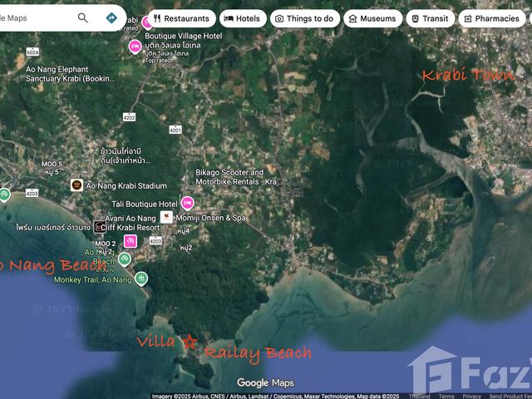
Task: Click the Ao Nang Krabi Stadium marker icon
Action: (x=76, y=185)
